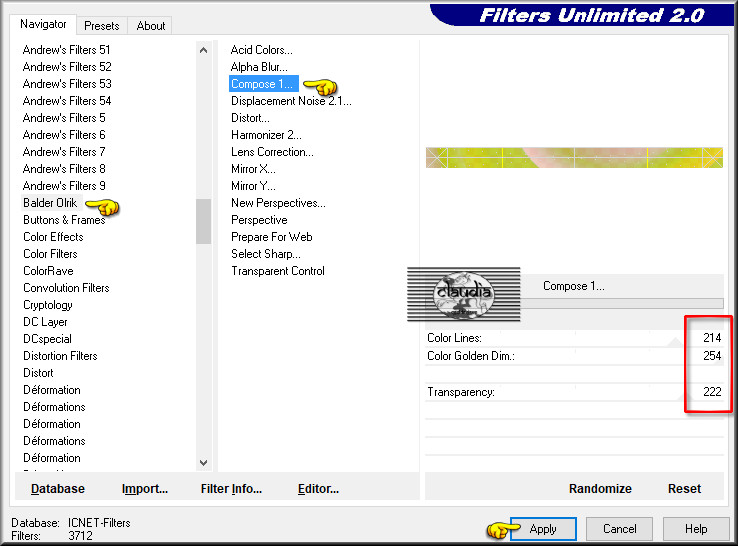Select Buttons & Frames category
738x546 pixels.
tap(64, 220)
